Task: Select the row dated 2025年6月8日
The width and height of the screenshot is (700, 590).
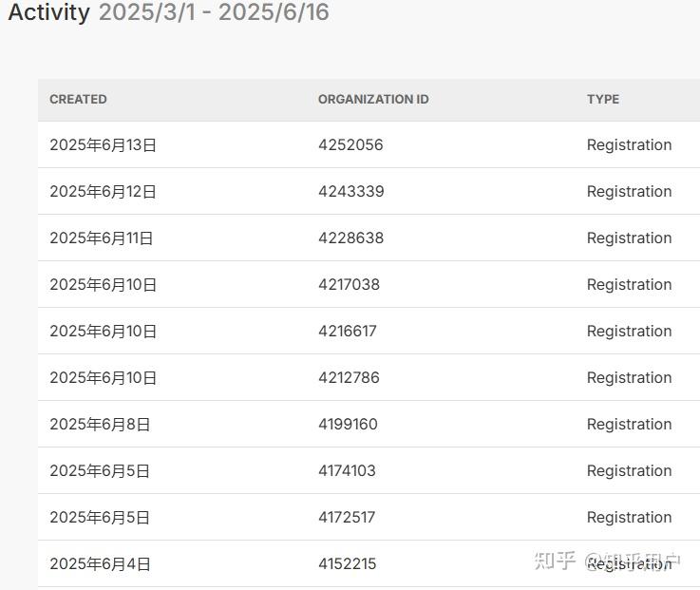Action: (x=369, y=424)
